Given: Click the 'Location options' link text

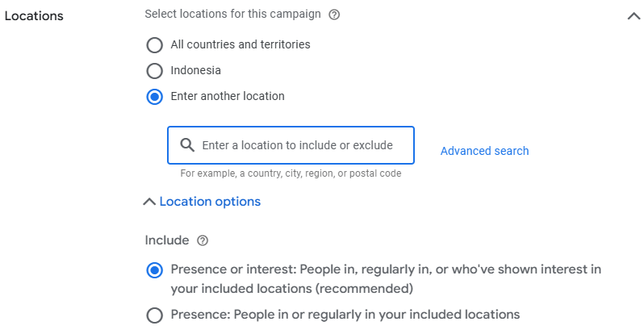Looking at the screenshot, I should click(210, 202).
